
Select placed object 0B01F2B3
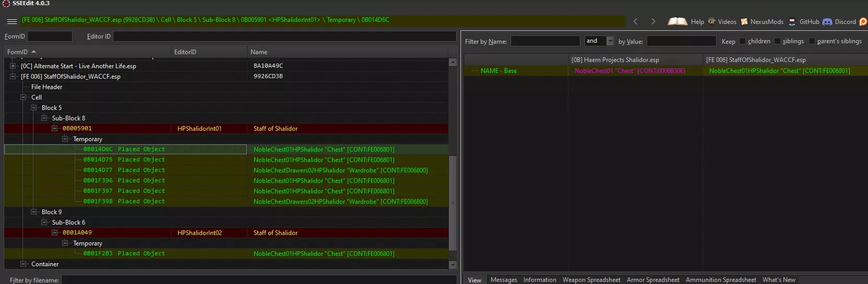[x=227, y=254]
